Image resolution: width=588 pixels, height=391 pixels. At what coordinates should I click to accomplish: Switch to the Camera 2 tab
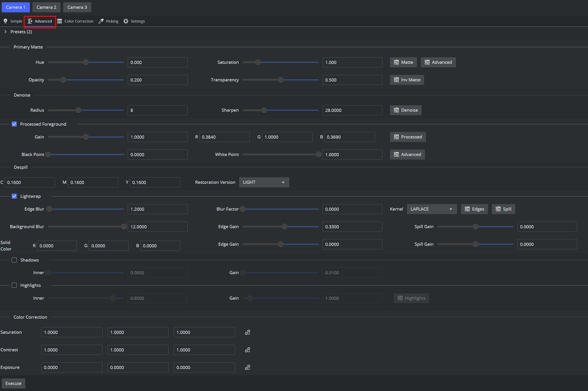click(x=46, y=7)
